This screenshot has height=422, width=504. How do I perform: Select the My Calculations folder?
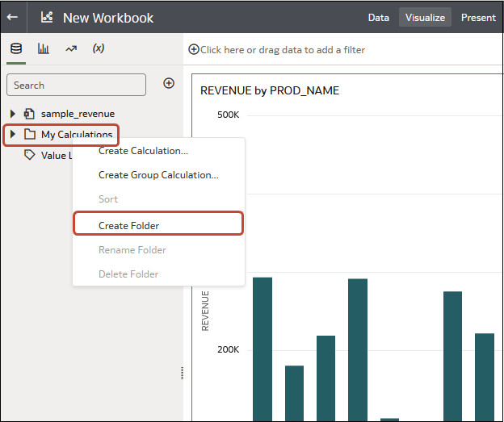click(76, 135)
